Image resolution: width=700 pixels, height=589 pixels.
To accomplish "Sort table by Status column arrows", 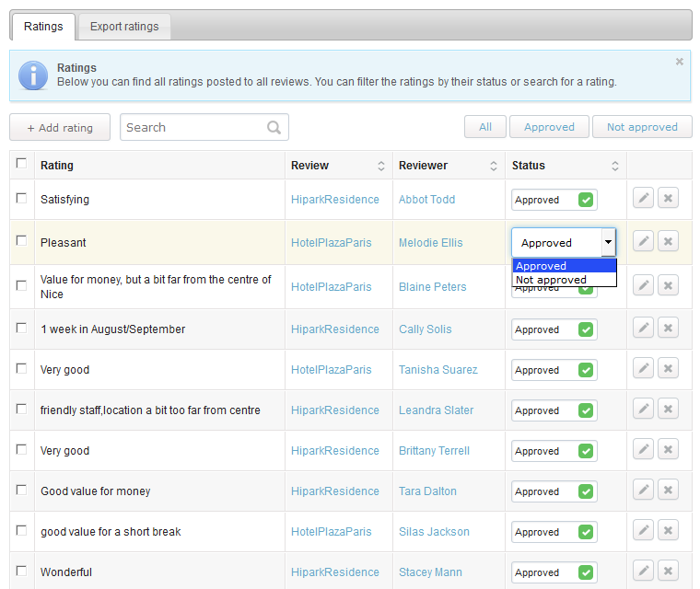I will tap(614, 166).
